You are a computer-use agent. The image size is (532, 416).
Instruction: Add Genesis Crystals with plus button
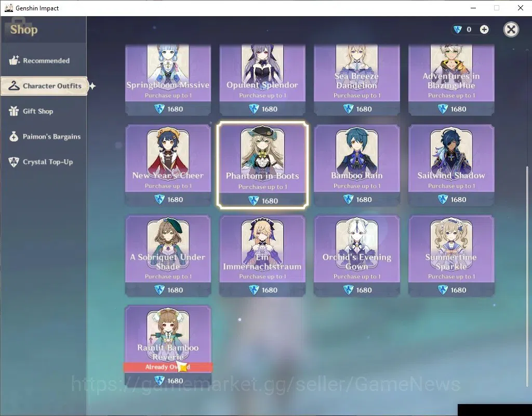click(x=484, y=30)
